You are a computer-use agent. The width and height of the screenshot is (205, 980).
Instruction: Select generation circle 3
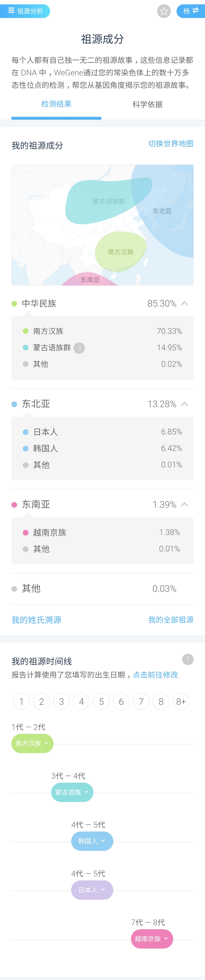click(61, 701)
